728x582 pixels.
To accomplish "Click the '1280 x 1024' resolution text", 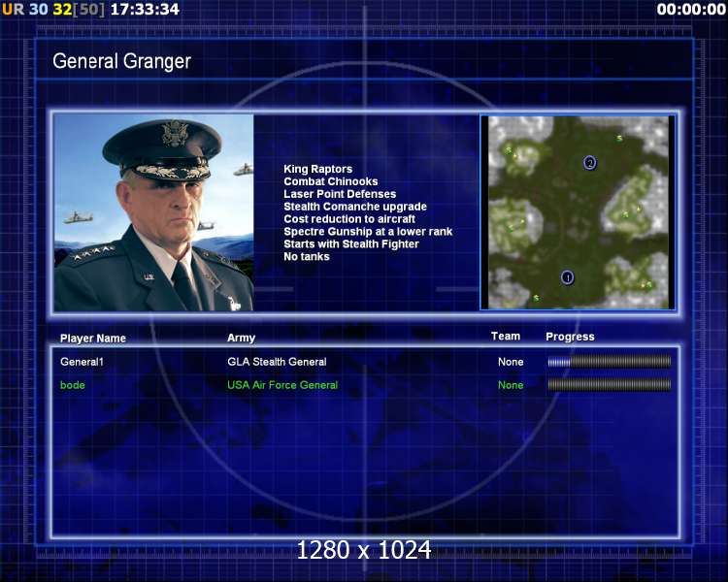I will pyautogui.click(x=364, y=550).
